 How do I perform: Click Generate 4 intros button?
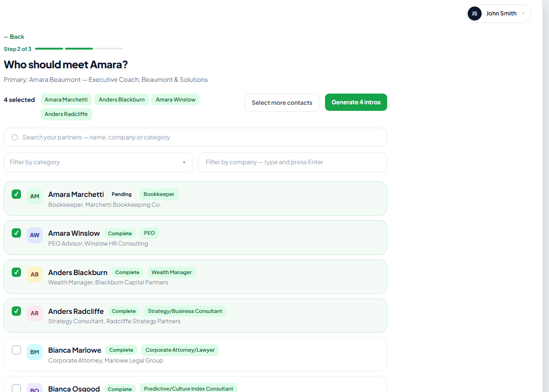tap(356, 102)
